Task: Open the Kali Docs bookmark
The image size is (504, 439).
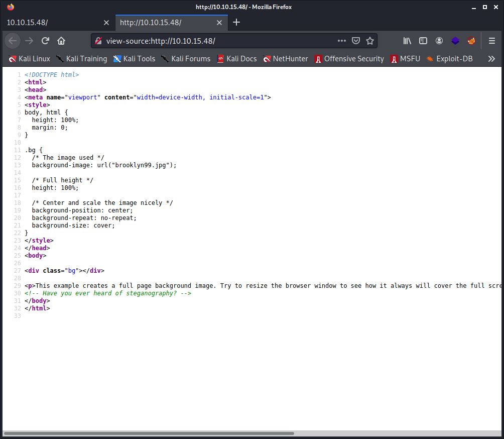Action: click(x=236, y=59)
